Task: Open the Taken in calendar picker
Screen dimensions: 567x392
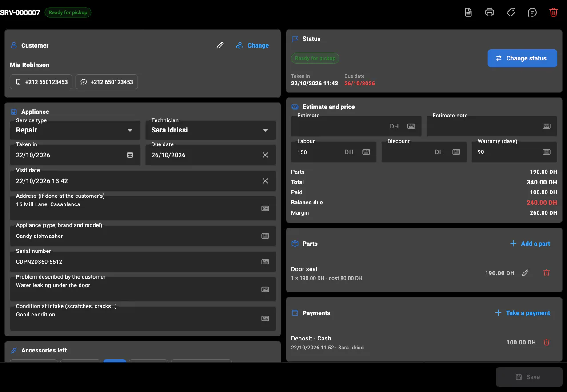Action: (130, 155)
